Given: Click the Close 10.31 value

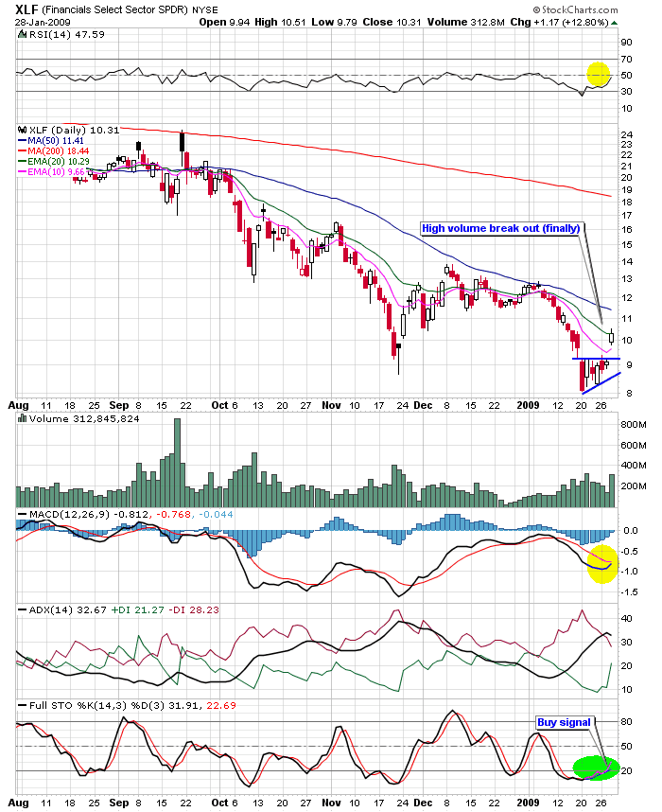Looking at the screenshot, I should coord(392,23).
